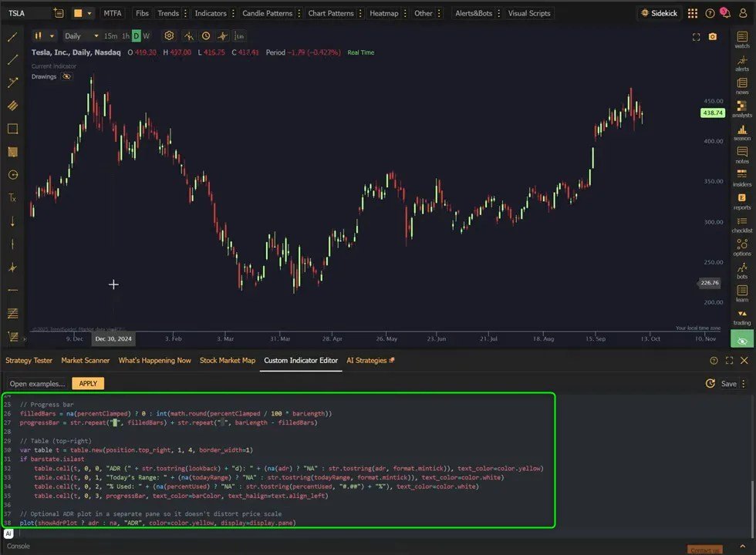This screenshot has height=555, width=756.
Task: Open Stock Market Map tab
Action: point(228,361)
